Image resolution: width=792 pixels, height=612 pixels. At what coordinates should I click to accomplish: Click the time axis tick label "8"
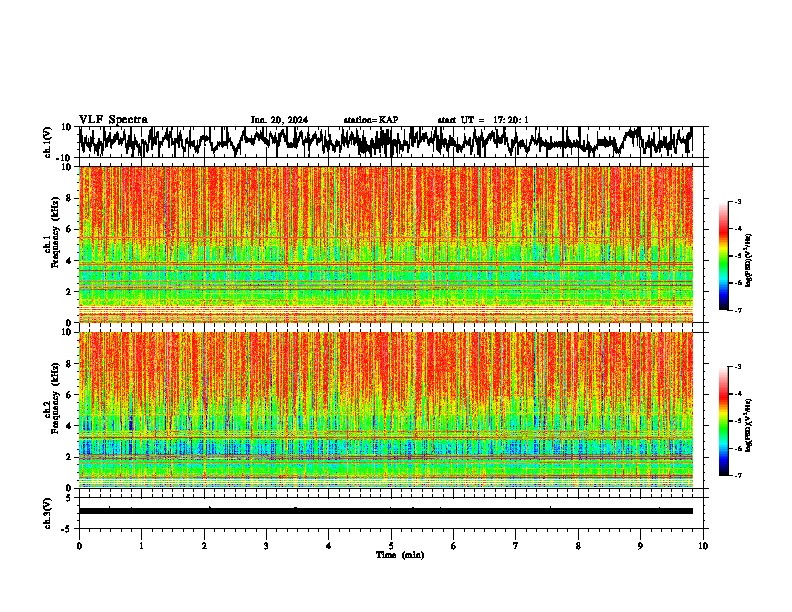point(578,546)
